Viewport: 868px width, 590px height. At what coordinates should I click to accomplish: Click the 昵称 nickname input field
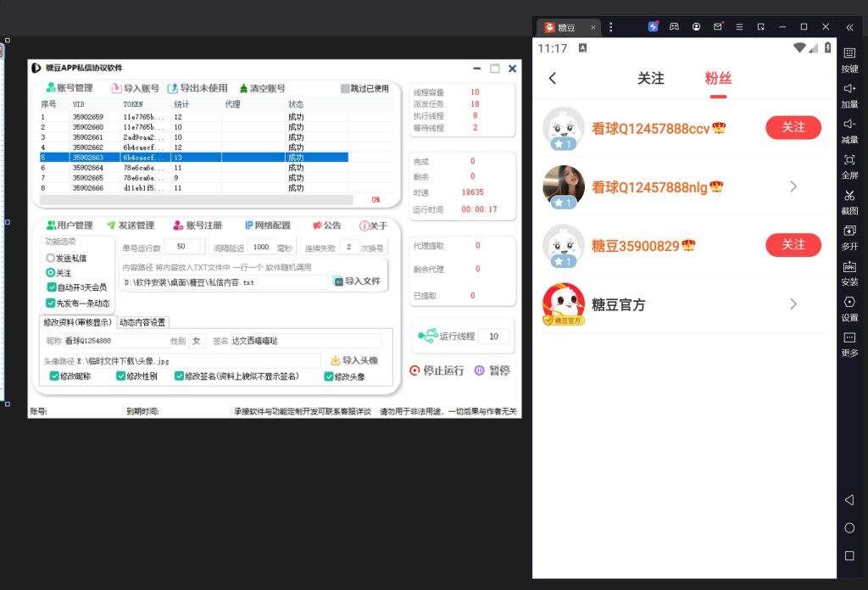pyautogui.click(x=114, y=341)
